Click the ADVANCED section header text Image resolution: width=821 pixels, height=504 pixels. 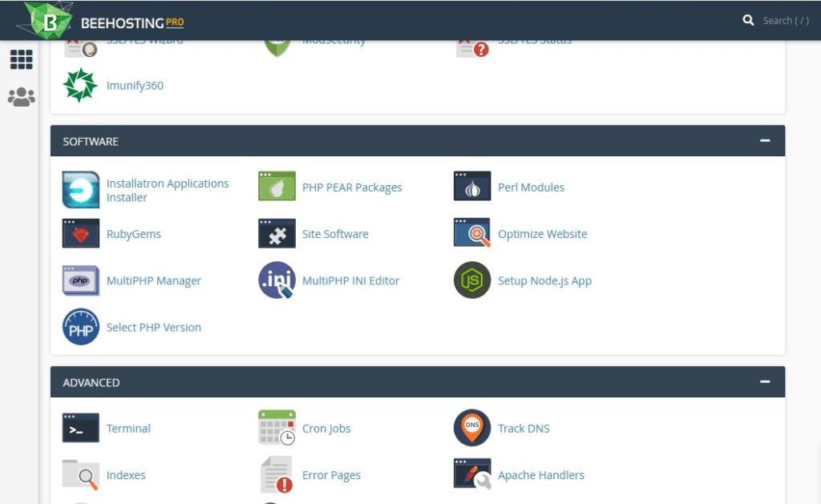[x=91, y=382]
